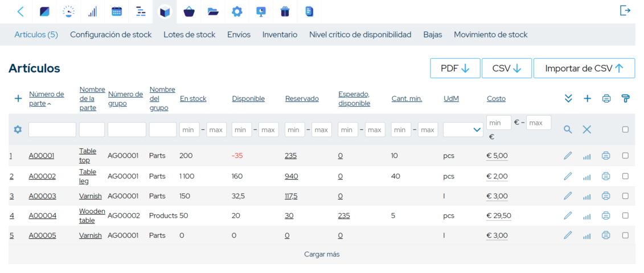The image size is (644, 273).
Task: Print label for article A00003
Action: (x=606, y=195)
